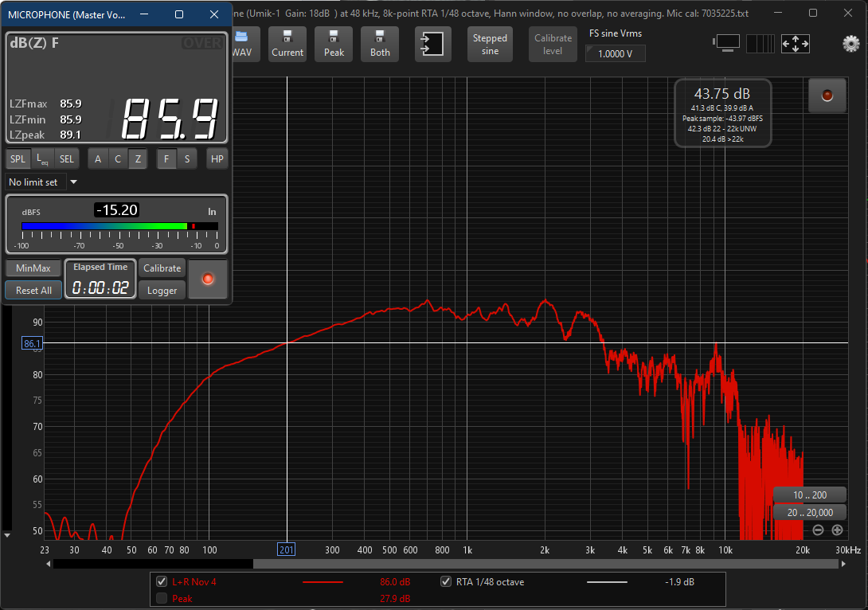Click the white RTA line sample
This screenshot has width=868, height=610.
(607, 582)
